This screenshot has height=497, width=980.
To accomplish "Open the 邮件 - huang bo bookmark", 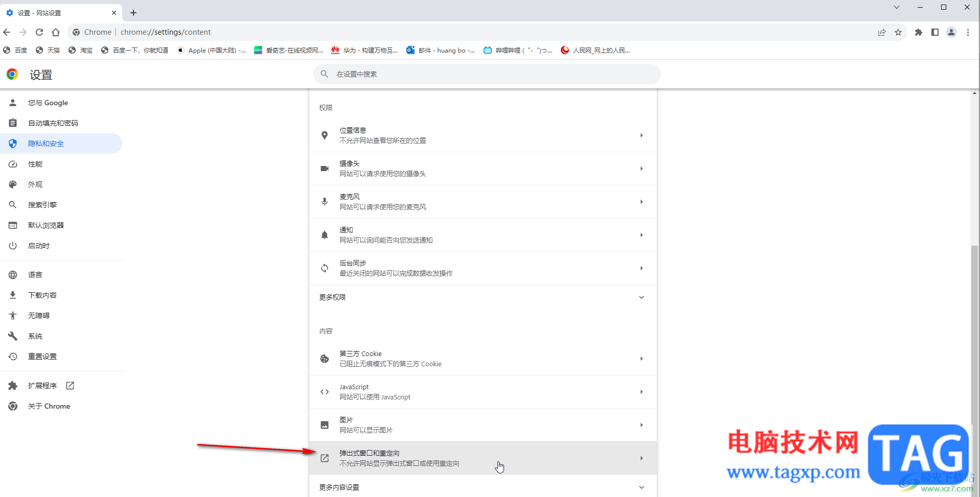I will pyautogui.click(x=441, y=50).
